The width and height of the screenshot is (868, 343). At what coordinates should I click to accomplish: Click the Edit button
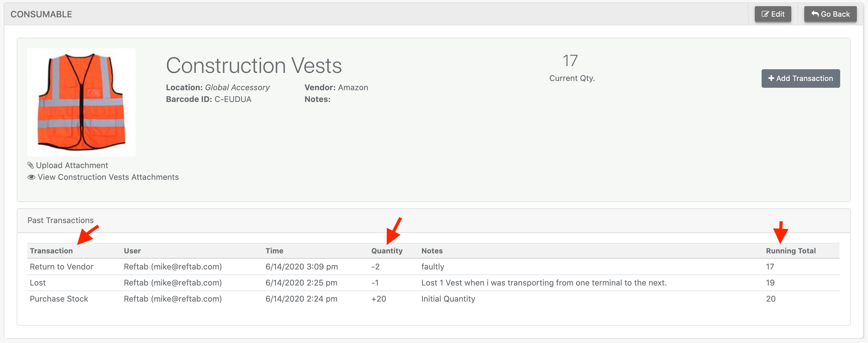tap(773, 14)
